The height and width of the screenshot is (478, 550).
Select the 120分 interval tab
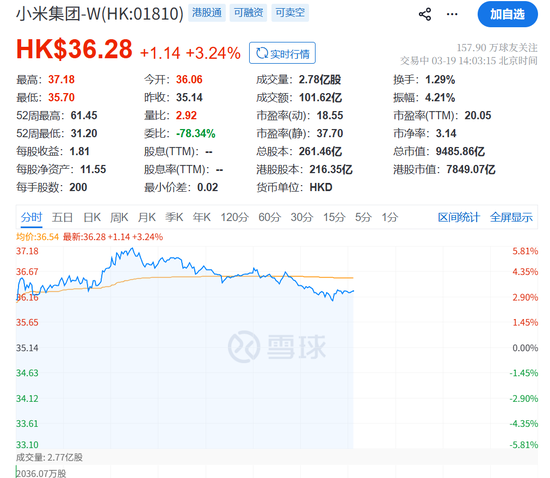coord(235,217)
